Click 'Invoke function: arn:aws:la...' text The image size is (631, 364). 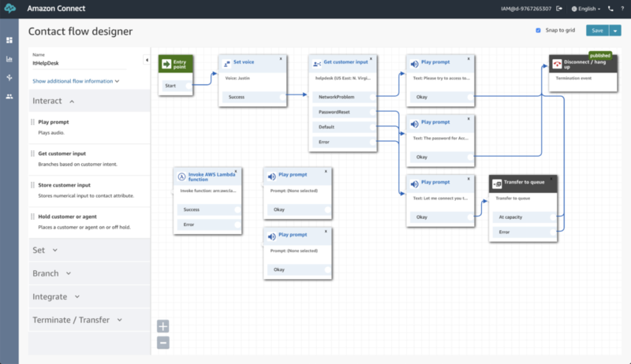click(x=208, y=191)
